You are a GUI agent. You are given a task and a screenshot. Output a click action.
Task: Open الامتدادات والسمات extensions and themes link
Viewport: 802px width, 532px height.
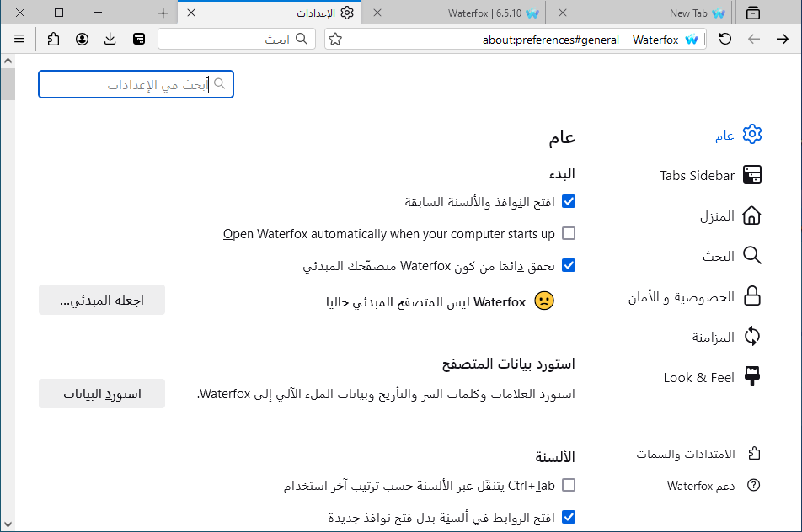tap(698, 454)
